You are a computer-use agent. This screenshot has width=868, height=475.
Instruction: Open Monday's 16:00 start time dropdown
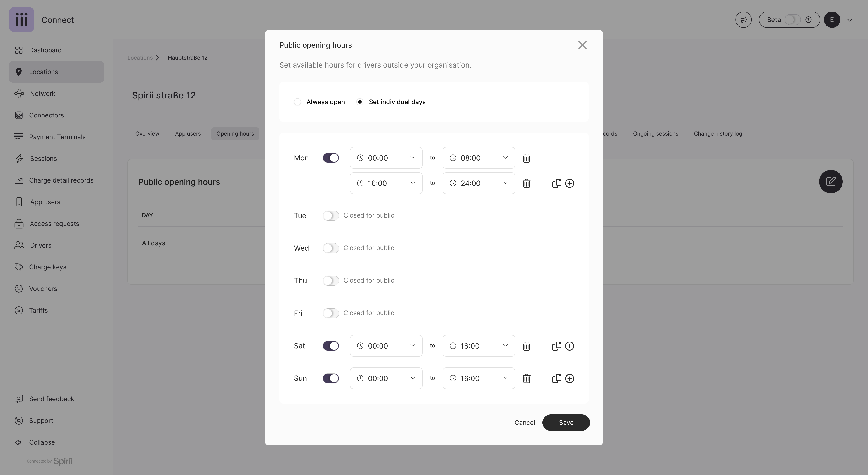point(386,183)
